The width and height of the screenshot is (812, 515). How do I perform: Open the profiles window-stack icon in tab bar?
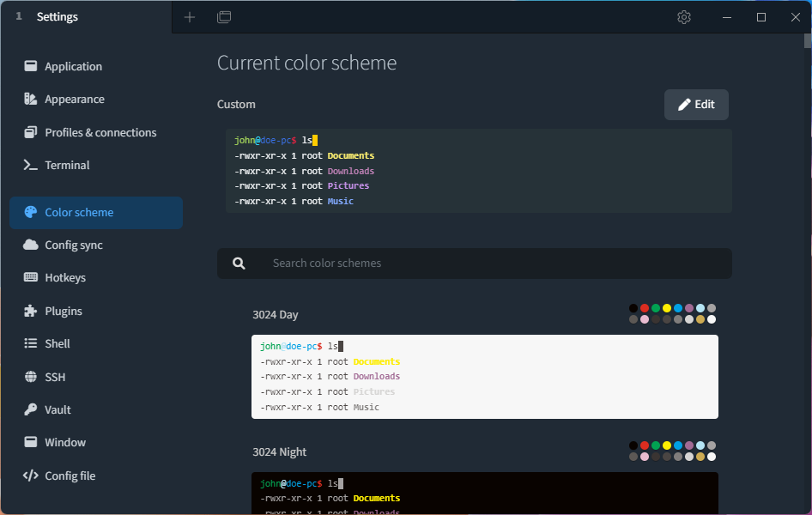(224, 17)
